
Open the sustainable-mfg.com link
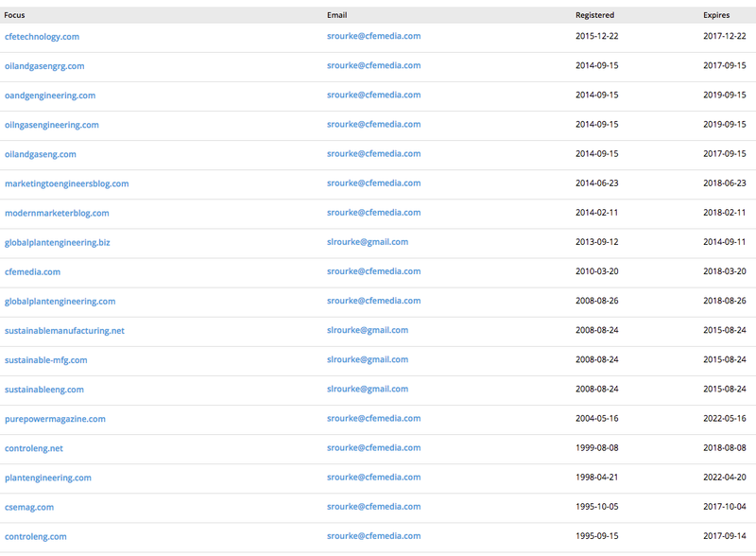[45, 360]
